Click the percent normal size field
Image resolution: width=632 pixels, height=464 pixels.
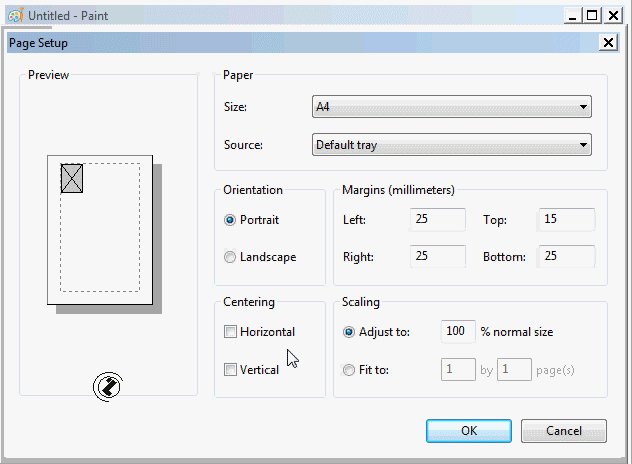(x=458, y=332)
